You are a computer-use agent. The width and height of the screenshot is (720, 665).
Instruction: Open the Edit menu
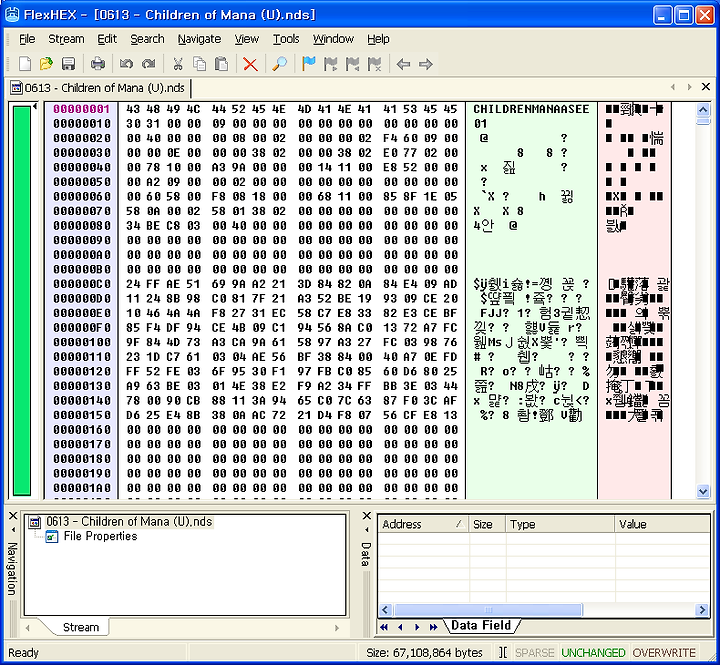pos(107,39)
